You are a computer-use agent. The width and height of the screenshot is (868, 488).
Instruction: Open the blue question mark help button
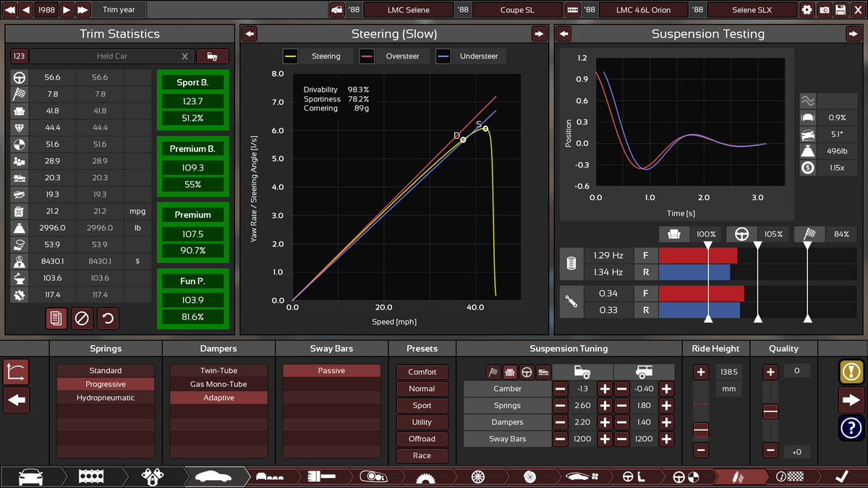[x=851, y=428]
